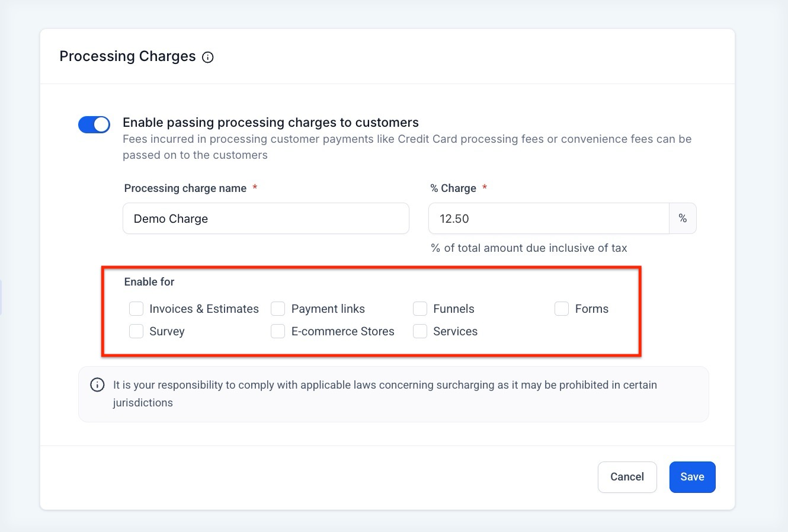The image size is (788, 532).
Task: Click the E-commerce Stores label text
Action: (x=342, y=331)
